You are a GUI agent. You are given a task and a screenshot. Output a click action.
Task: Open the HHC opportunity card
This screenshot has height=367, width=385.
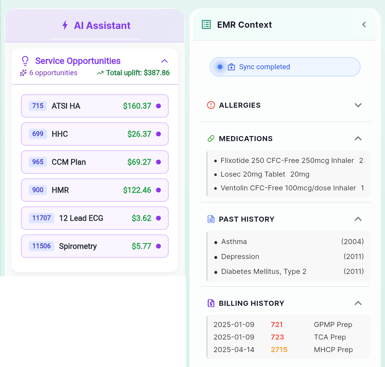[95, 134]
